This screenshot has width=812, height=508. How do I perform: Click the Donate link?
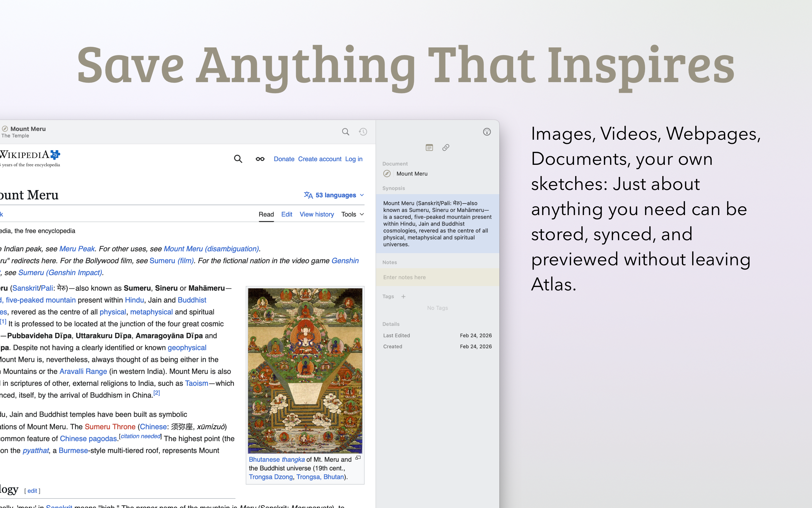point(284,159)
